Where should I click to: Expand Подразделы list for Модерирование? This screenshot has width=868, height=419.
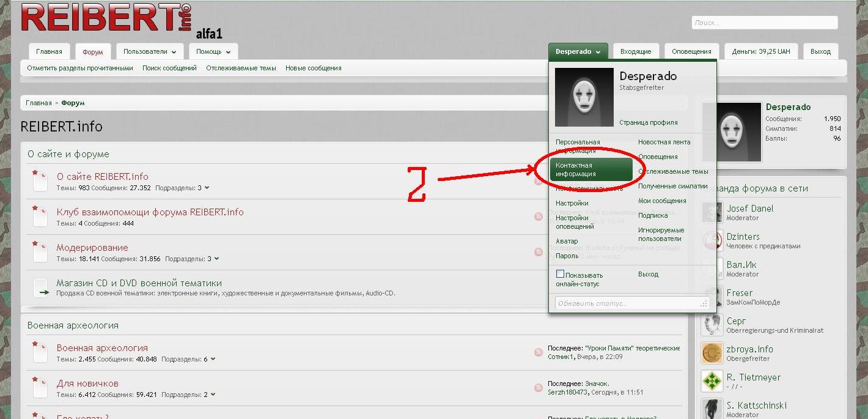[216, 259]
